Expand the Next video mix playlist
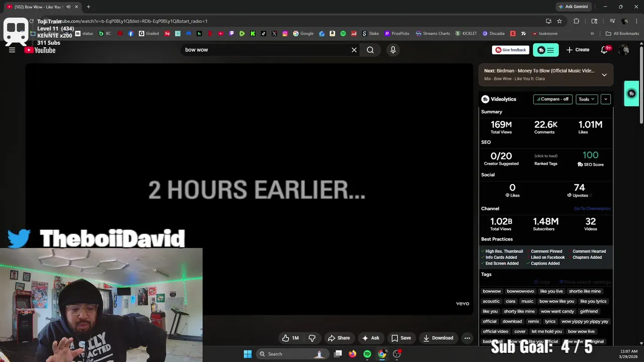This screenshot has width=644, height=362. tap(604, 74)
